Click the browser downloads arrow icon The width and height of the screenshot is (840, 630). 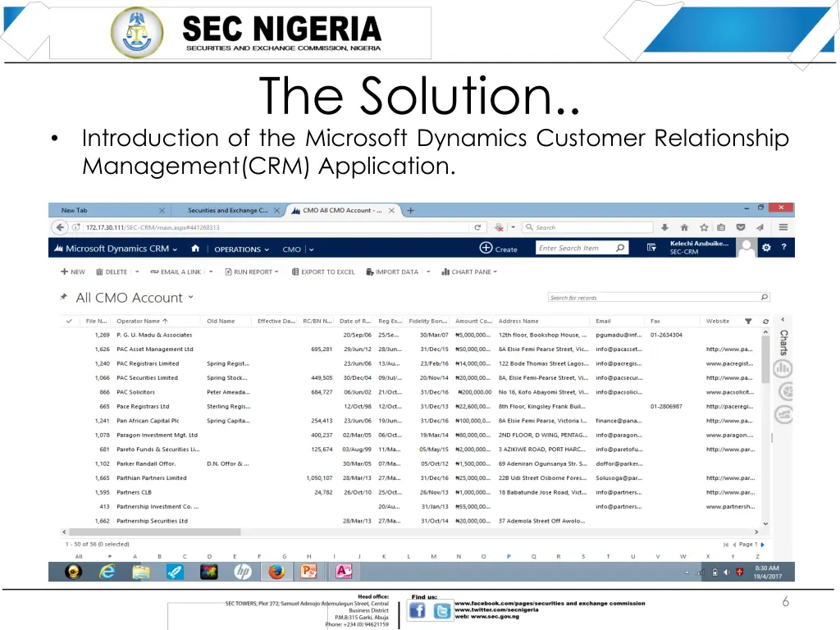pyautogui.click(x=664, y=227)
